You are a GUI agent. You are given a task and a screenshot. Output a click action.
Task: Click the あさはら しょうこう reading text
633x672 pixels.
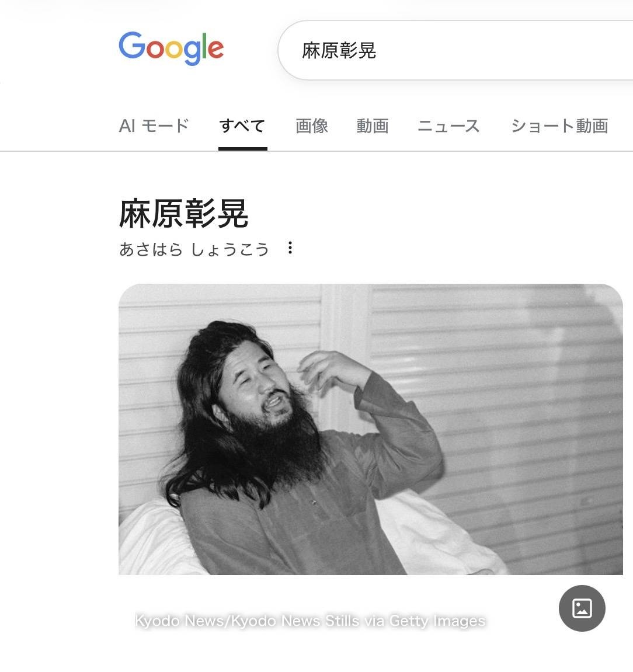point(194,249)
